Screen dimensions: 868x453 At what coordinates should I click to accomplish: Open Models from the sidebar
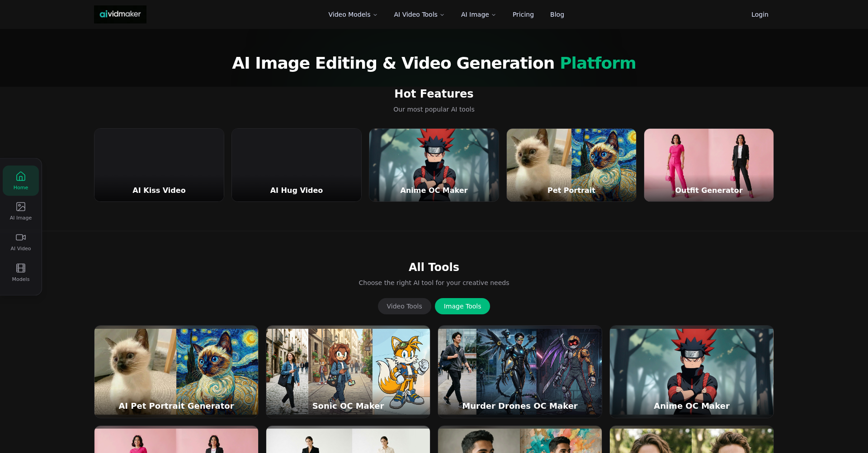click(x=20, y=271)
